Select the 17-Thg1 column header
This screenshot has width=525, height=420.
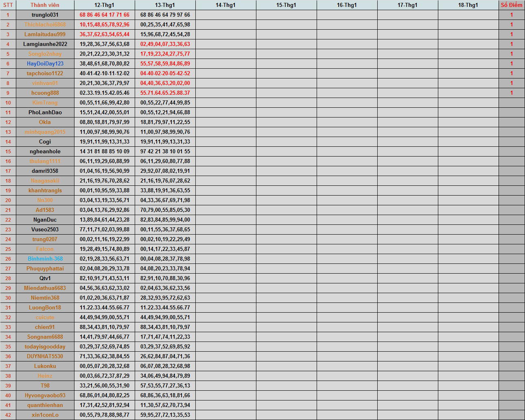coord(407,5)
